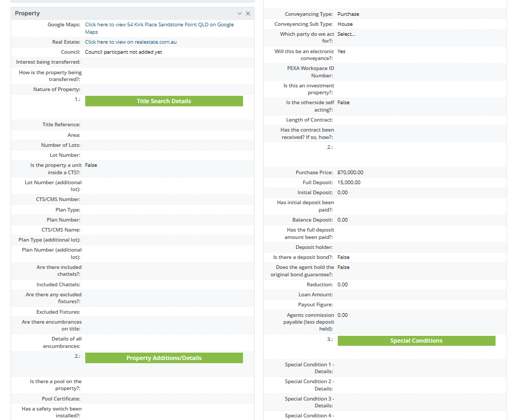Viewport: 515px width, 420px height.
Task: Click the Council participant not added yet text
Action: click(123, 52)
